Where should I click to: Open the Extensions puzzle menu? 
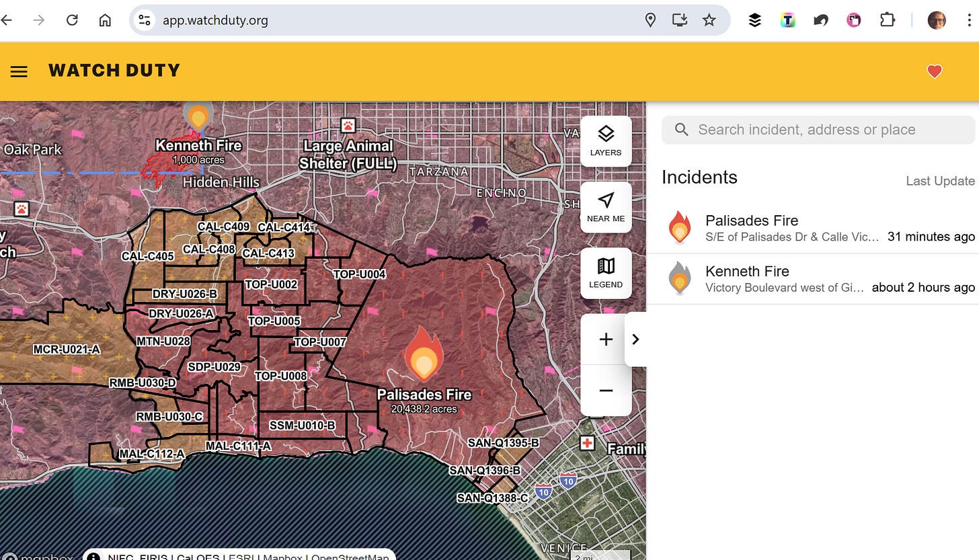tap(887, 20)
